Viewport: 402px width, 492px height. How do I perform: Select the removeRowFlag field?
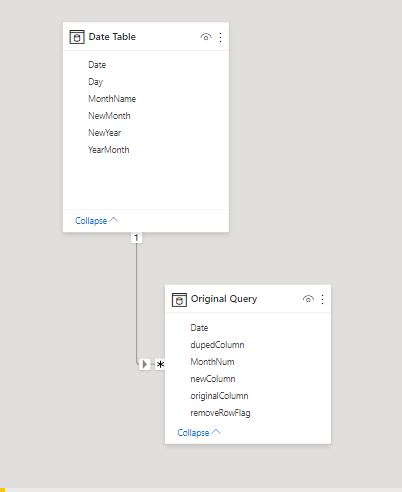coord(220,413)
